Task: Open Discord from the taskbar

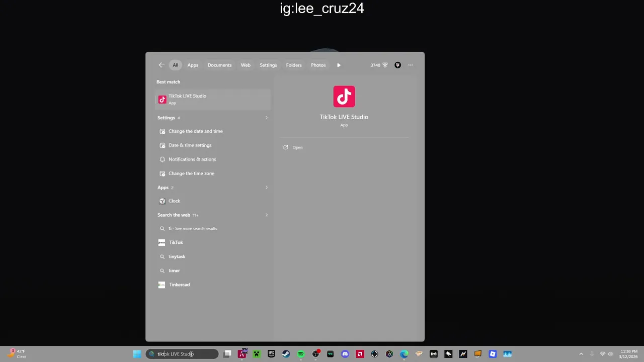Action: (345, 354)
